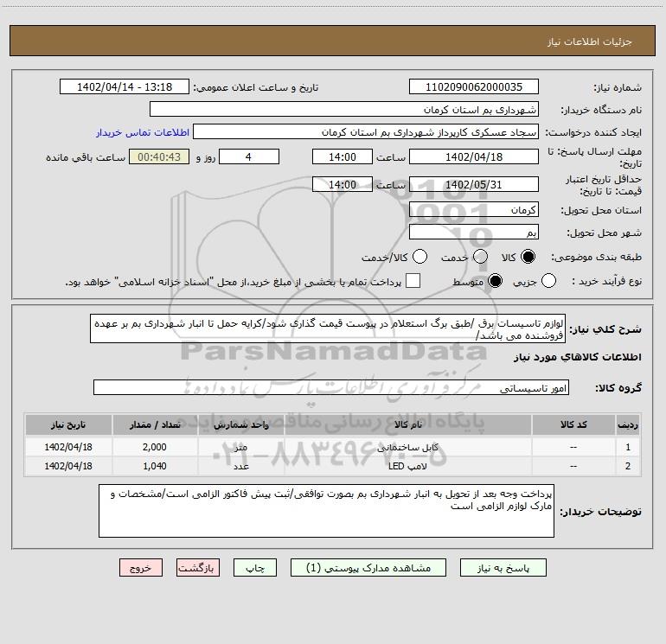
Task: Click the price validity time 14:00 field
Action: pos(343,184)
